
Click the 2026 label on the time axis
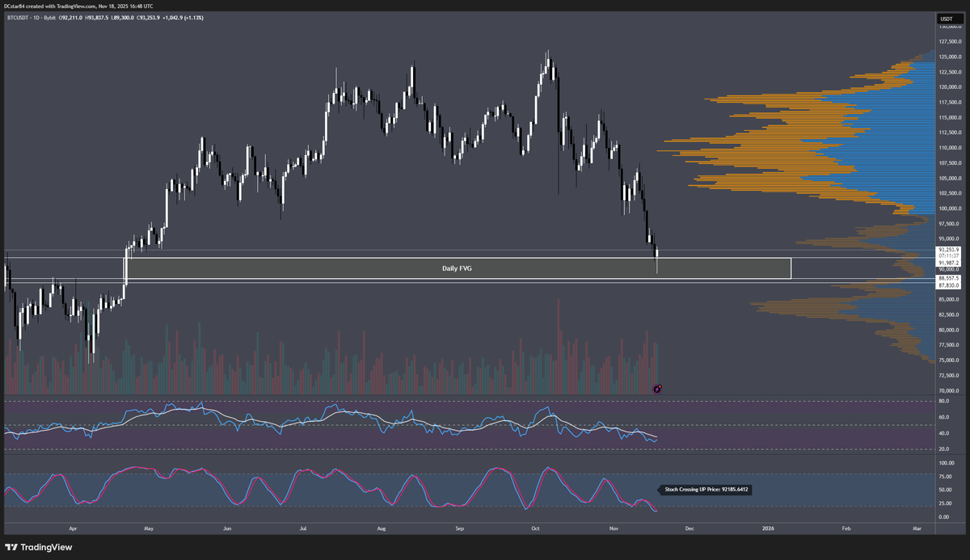click(x=768, y=528)
